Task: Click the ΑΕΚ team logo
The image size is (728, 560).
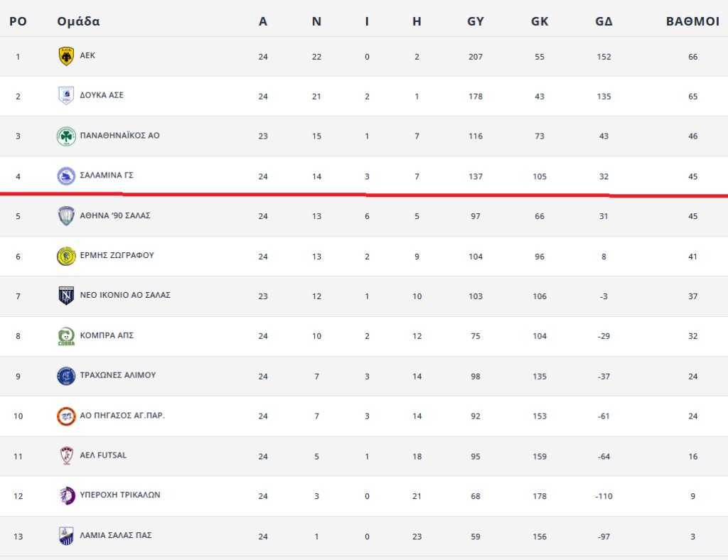Action: pyautogui.click(x=66, y=56)
